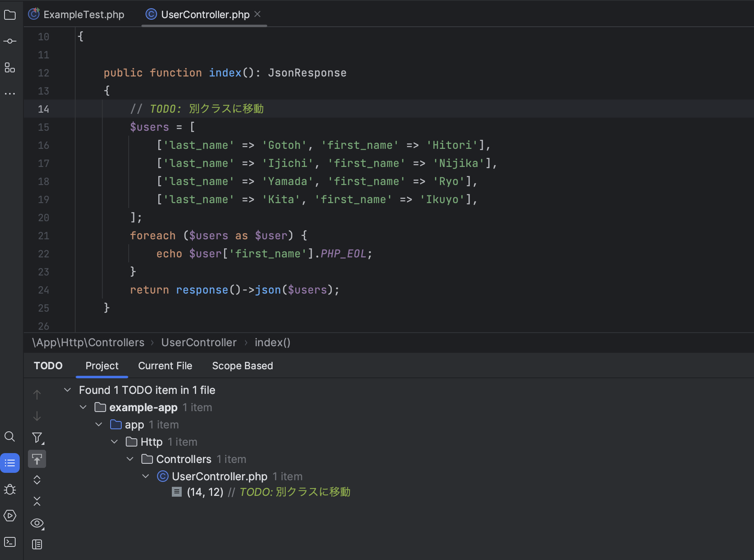Switch to the Project TODO tab
This screenshot has height=560, width=754.
pos(102,366)
